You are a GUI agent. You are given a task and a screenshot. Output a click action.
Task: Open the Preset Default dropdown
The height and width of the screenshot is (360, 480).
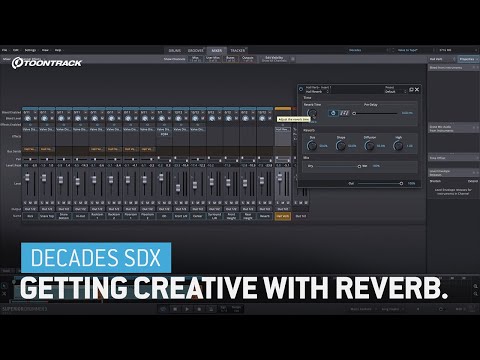coord(395,92)
